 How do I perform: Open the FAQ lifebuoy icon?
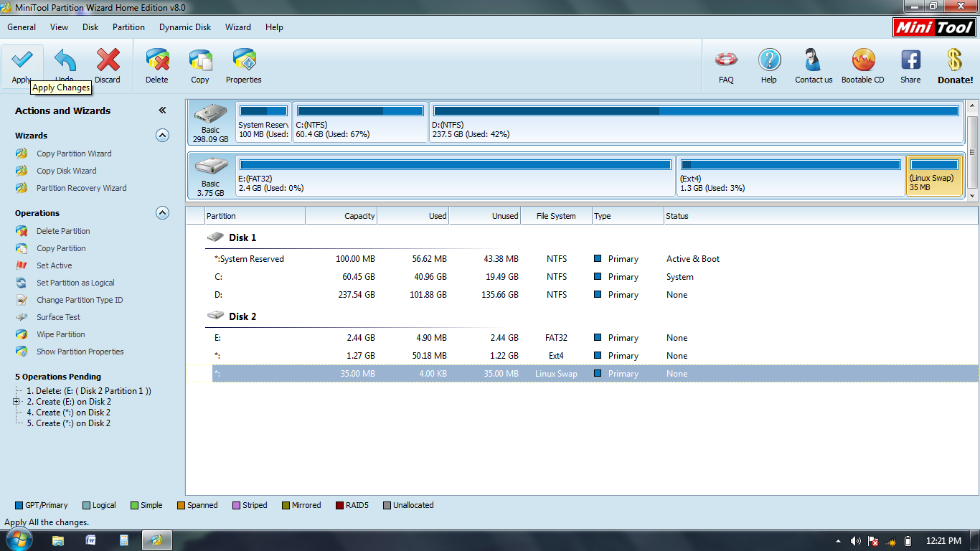click(726, 60)
